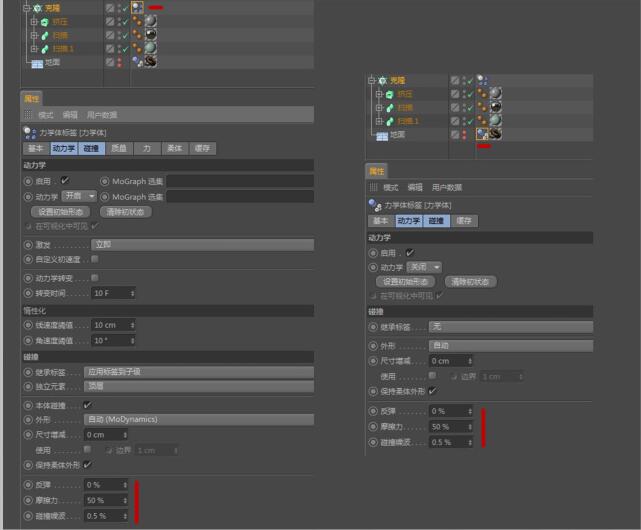Open the 独立元素 顶层 dropdown
Screen dimensions: 641x530
pyautogui.click(x=199, y=386)
